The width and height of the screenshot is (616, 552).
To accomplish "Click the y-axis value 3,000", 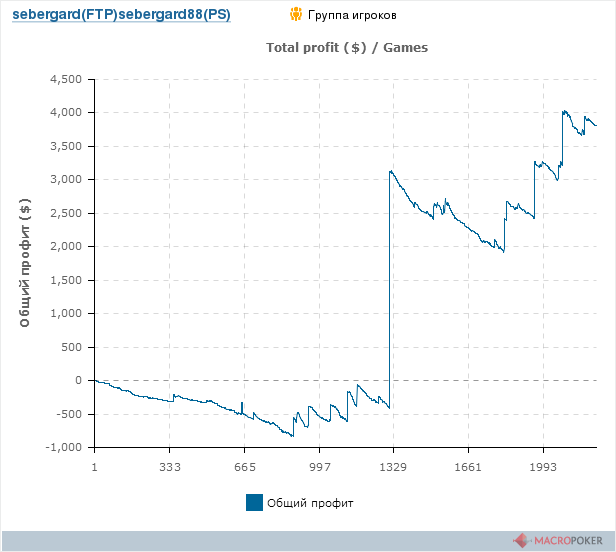I will click(x=66, y=180).
